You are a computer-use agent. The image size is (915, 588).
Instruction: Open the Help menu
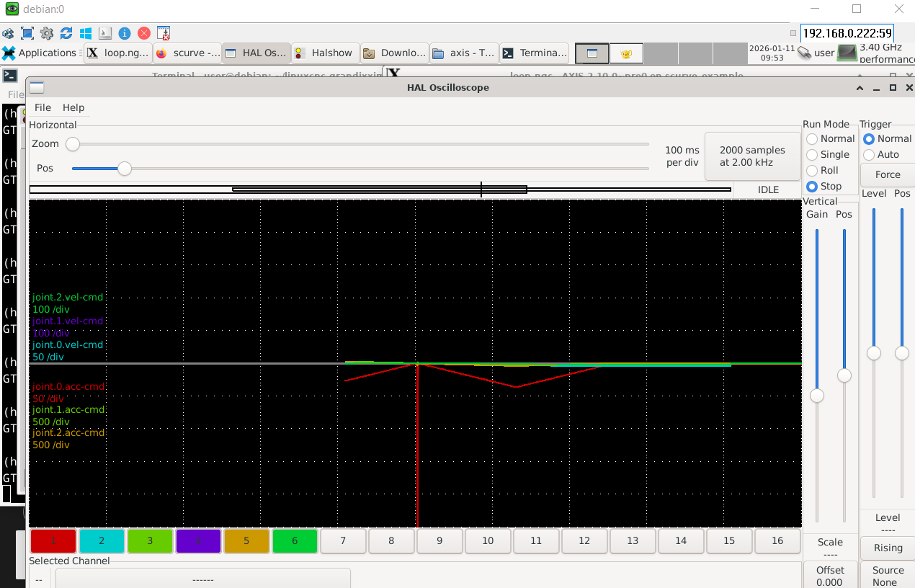pyautogui.click(x=73, y=107)
